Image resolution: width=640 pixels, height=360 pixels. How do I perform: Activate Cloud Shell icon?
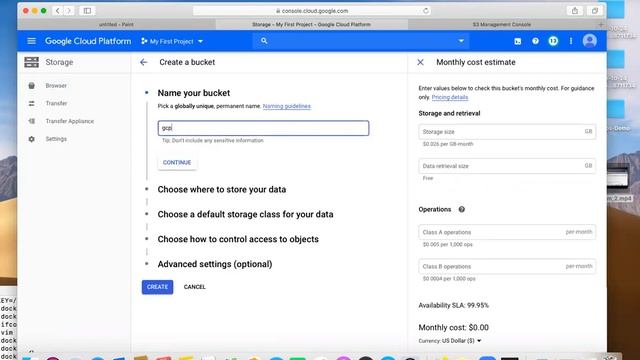(x=518, y=41)
